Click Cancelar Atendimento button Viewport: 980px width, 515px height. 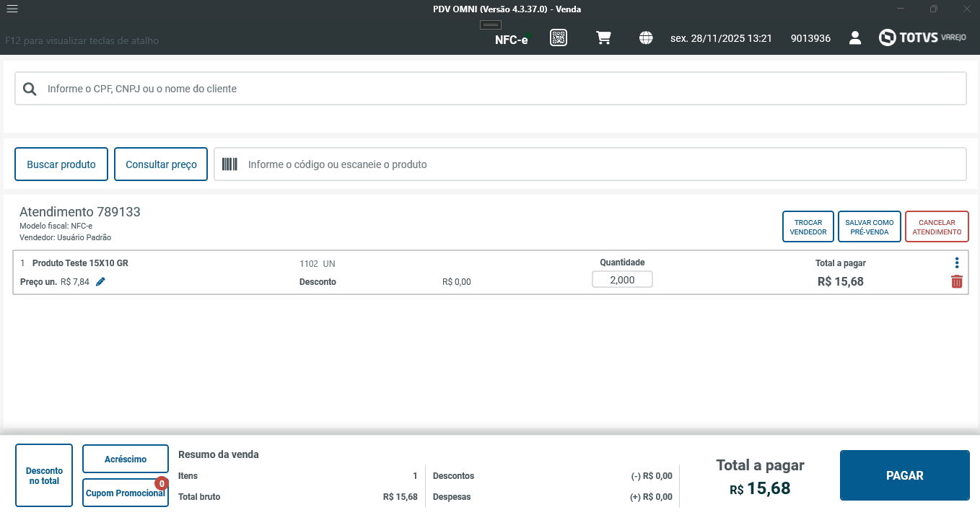[937, 227]
